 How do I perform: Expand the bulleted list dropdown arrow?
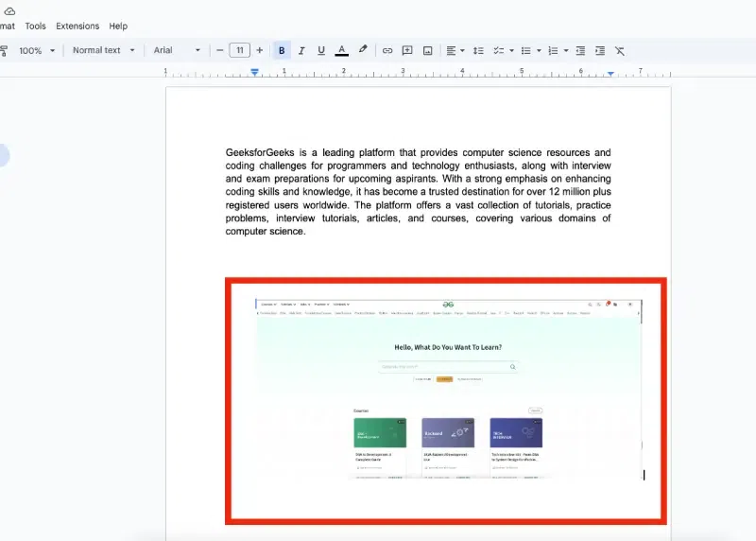pyautogui.click(x=539, y=51)
